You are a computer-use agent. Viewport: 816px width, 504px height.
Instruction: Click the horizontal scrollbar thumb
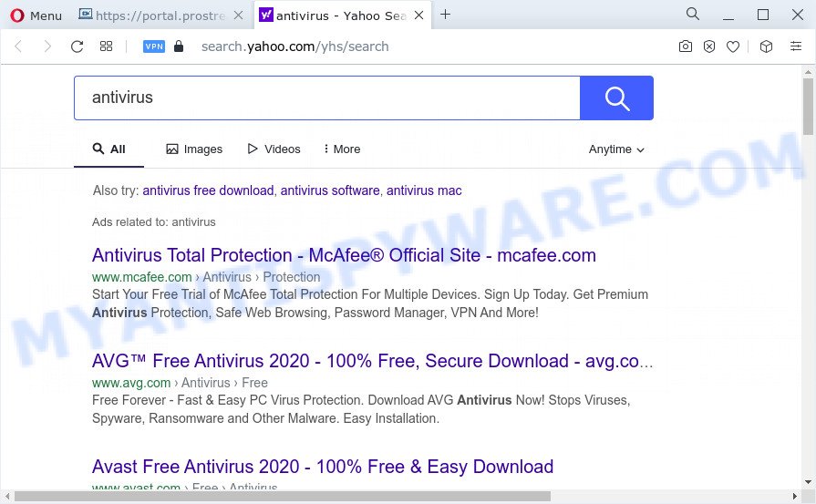[283, 496]
